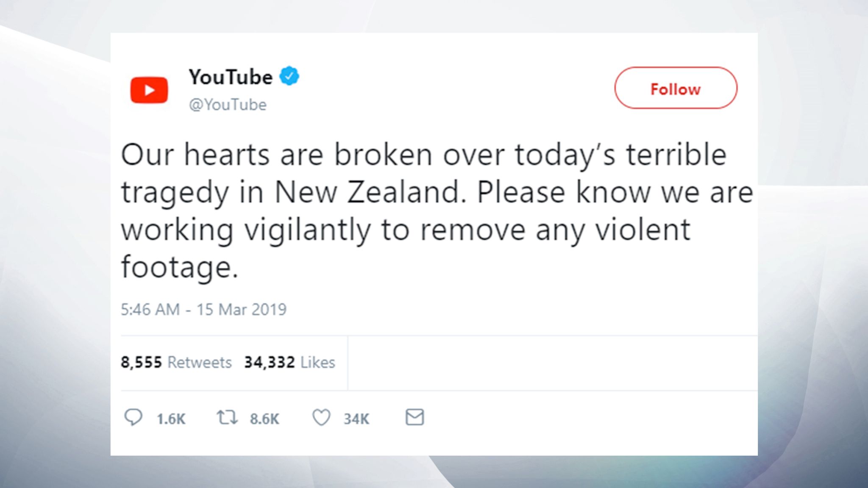
Task: View the 8,555 Retweets list
Action: tap(176, 362)
